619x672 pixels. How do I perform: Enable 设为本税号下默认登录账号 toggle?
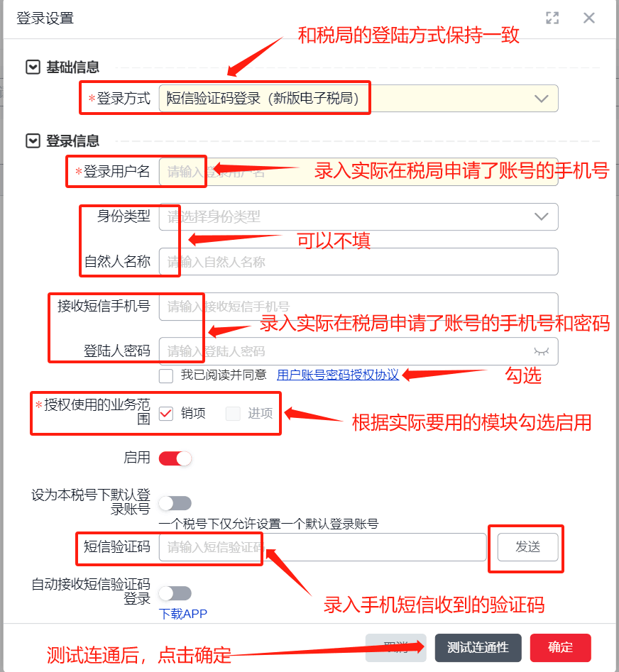(x=175, y=503)
